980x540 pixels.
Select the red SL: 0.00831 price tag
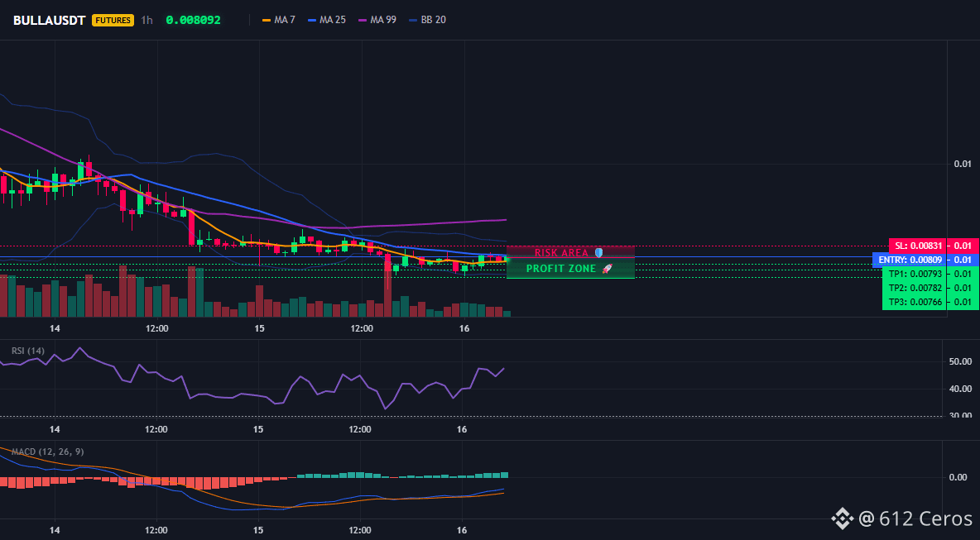(917, 246)
